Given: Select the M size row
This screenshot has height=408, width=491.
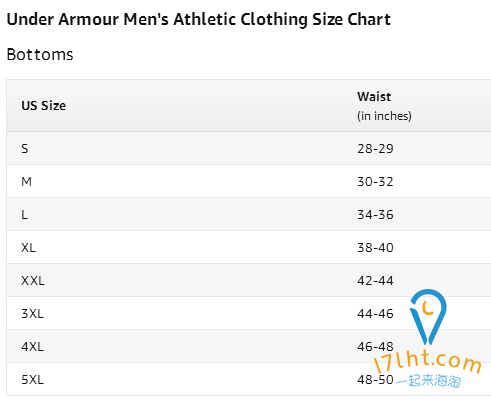Looking at the screenshot, I should (x=248, y=181).
